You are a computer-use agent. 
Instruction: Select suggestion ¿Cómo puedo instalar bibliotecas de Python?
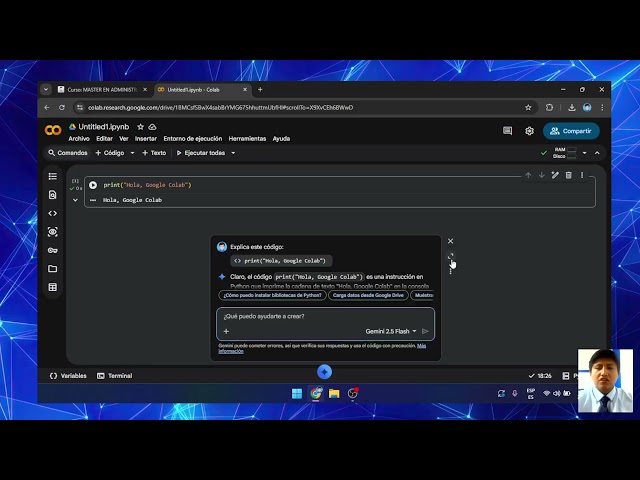[x=273, y=295]
